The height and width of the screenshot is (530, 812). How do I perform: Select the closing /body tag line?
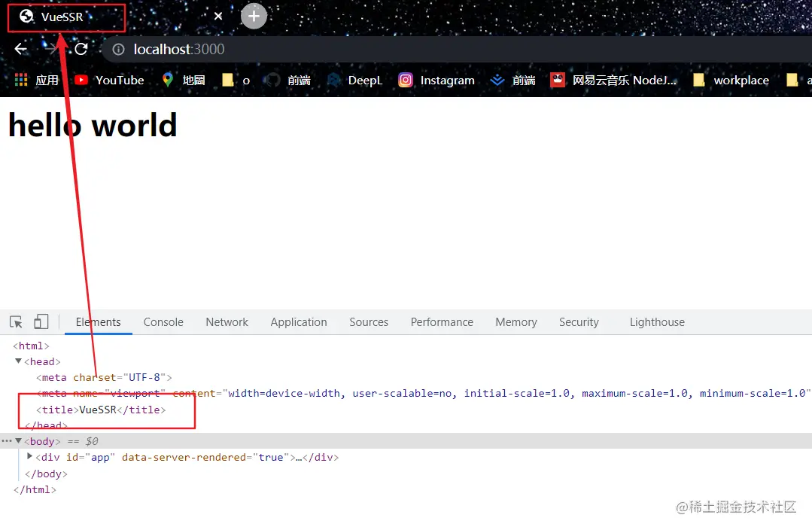click(46, 474)
